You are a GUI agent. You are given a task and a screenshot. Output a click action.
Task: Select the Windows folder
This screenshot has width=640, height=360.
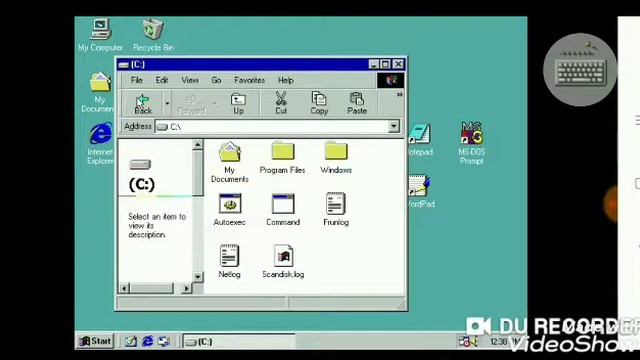click(336, 158)
